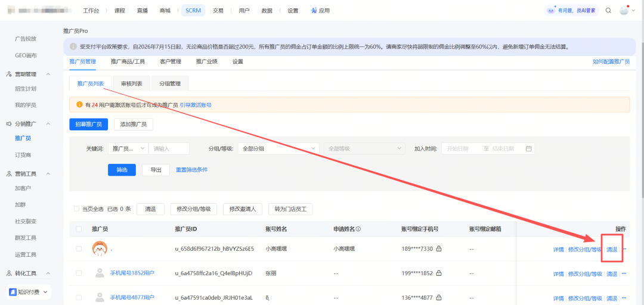Switch to the 客户管理 tab
Screen dimensions: 644x305
point(171,61)
